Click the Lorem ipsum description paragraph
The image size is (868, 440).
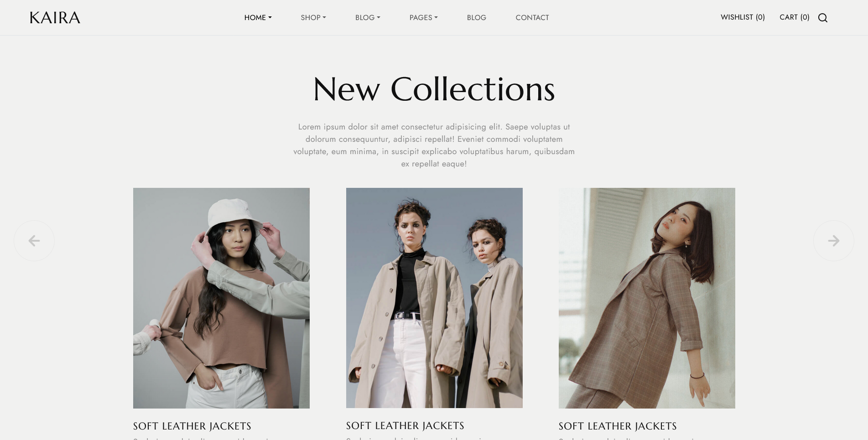point(434,145)
